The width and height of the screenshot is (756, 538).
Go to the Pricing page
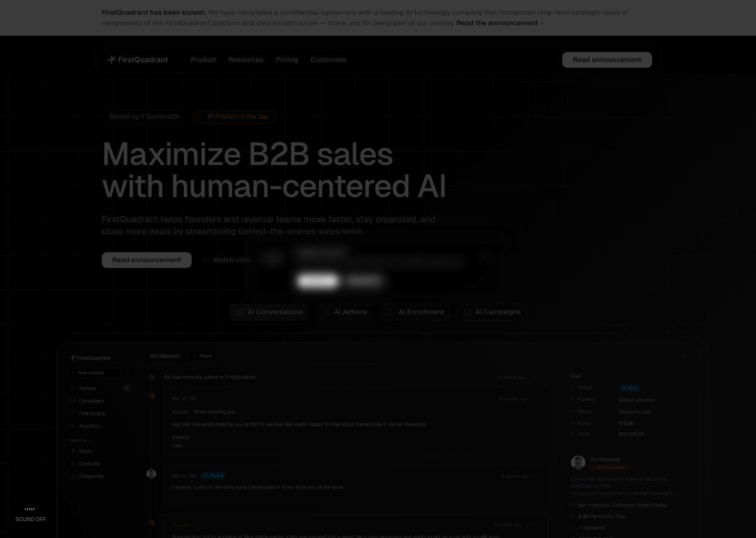click(x=287, y=60)
